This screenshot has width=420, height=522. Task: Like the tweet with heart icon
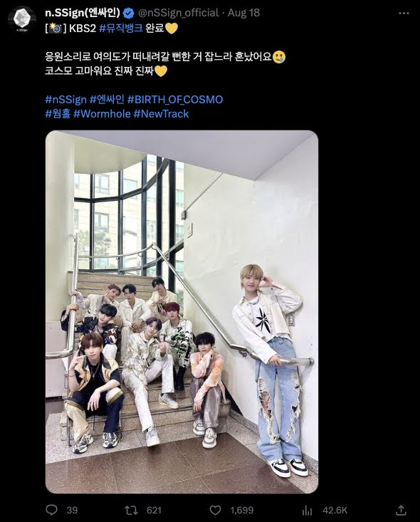point(215,510)
